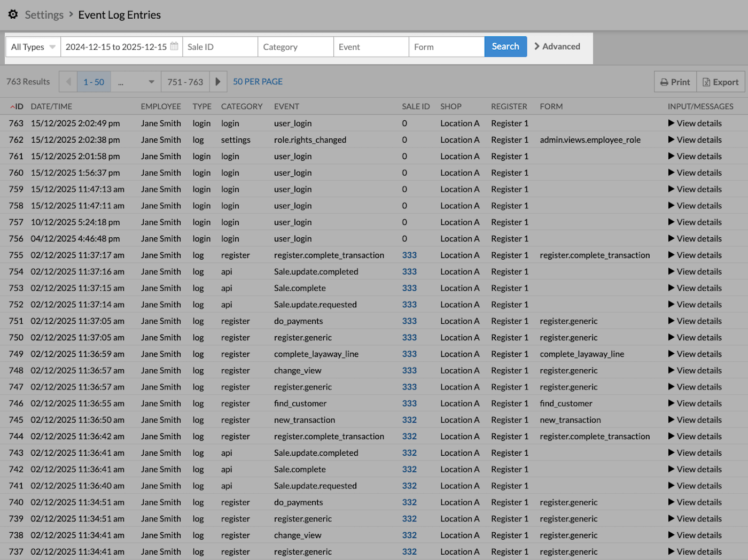Open the page selection dropdown between page ranges

tap(135, 81)
